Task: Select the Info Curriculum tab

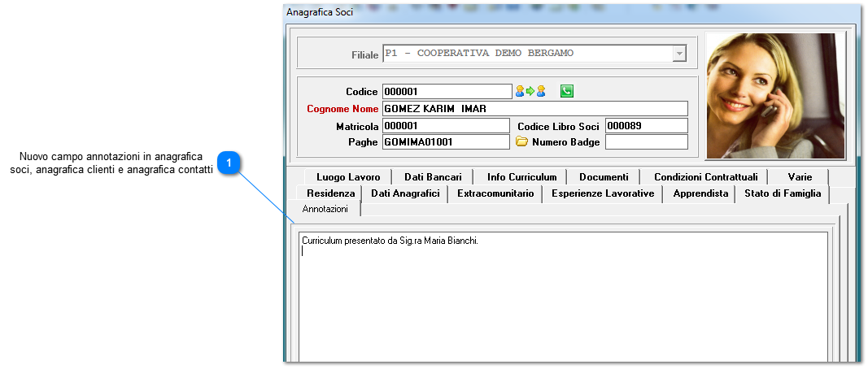Action: (521, 177)
